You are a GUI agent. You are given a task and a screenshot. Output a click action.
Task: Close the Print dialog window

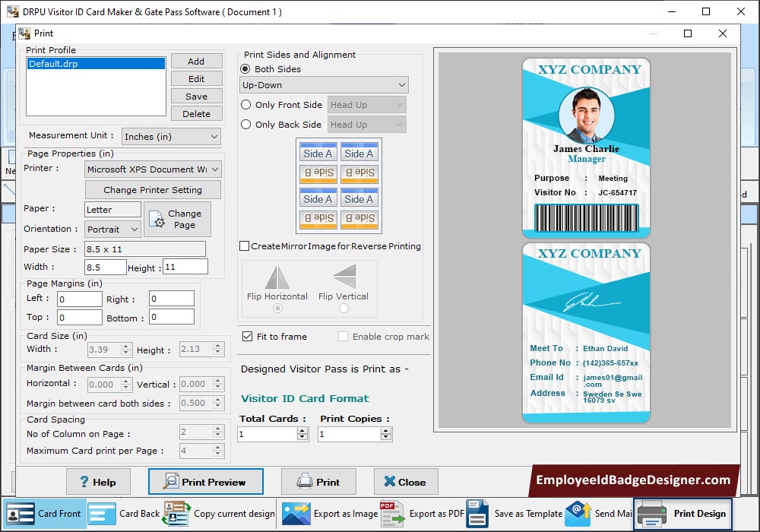[x=723, y=33]
